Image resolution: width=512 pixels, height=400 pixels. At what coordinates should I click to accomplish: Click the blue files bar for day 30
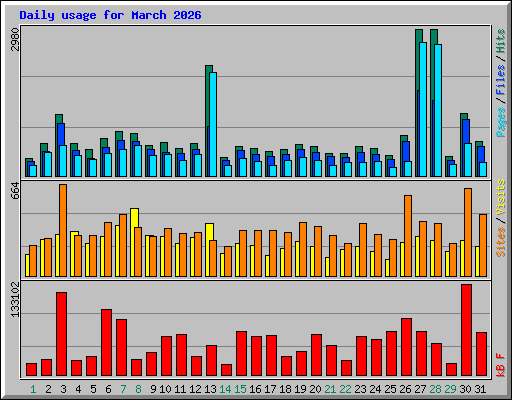(x=466, y=131)
